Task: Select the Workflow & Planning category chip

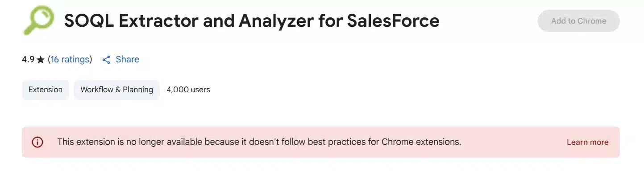Action: tap(117, 90)
